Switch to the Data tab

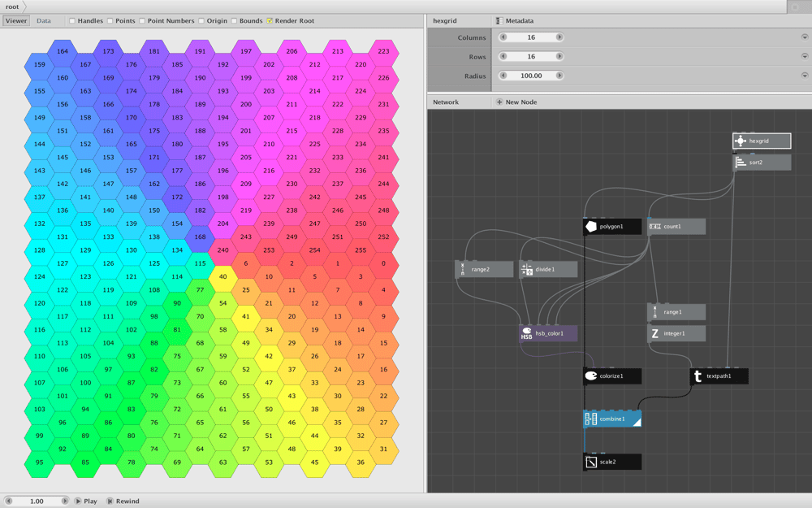pos(44,21)
